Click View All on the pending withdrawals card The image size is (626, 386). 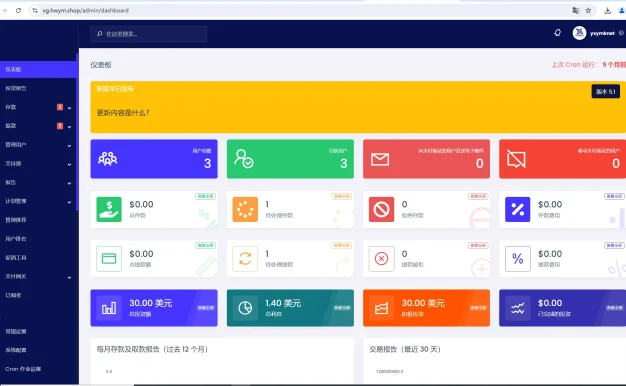point(342,245)
